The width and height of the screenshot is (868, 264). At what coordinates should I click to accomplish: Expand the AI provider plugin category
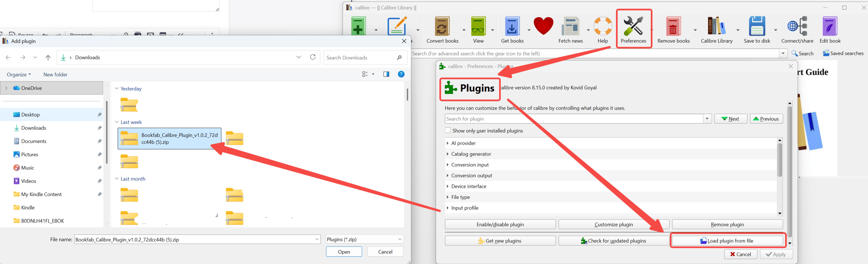448,143
